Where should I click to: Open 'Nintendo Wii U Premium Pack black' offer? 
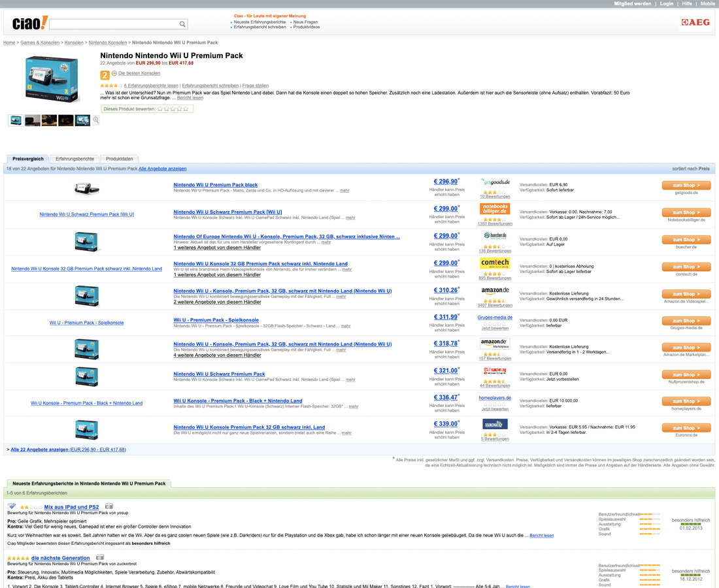(x=216, y=185)
